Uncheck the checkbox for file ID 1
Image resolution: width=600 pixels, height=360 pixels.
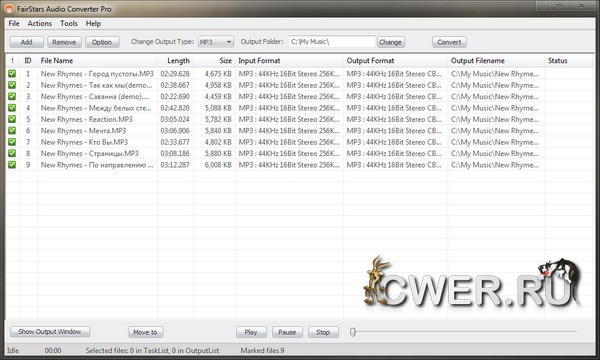(12, 73)
